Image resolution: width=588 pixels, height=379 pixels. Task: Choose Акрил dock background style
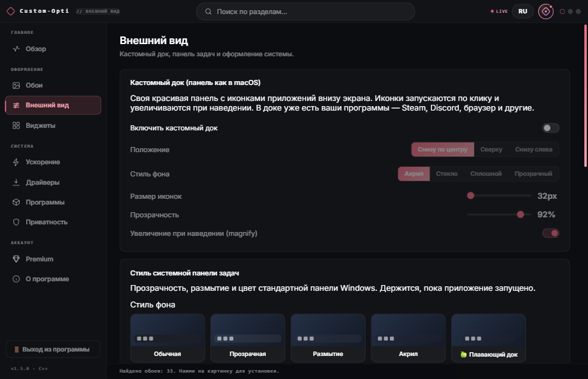(414, 174)
